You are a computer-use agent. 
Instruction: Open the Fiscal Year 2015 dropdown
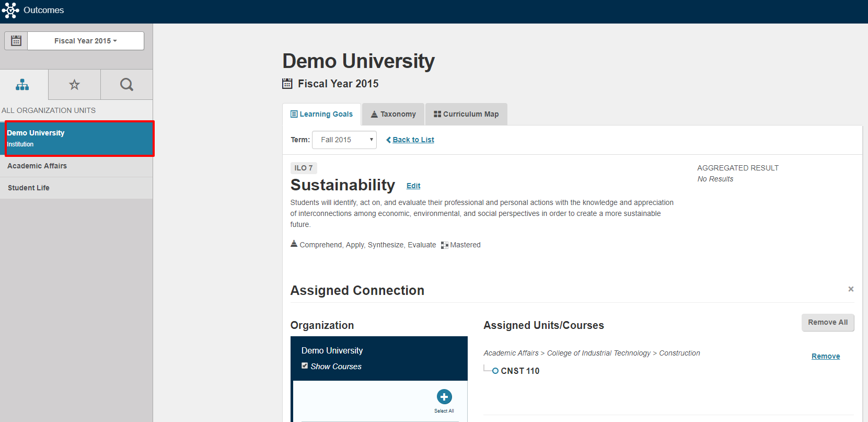coord(86,41)
